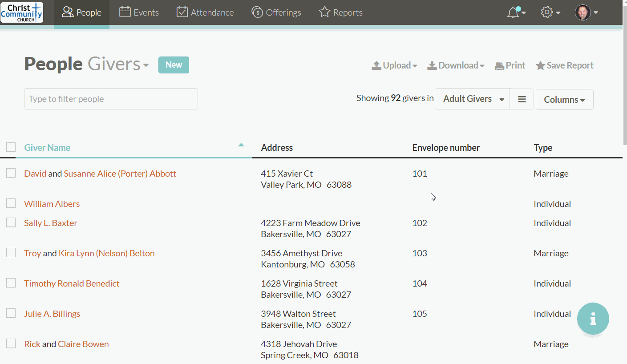Click the filter people input field

point(110,98)
